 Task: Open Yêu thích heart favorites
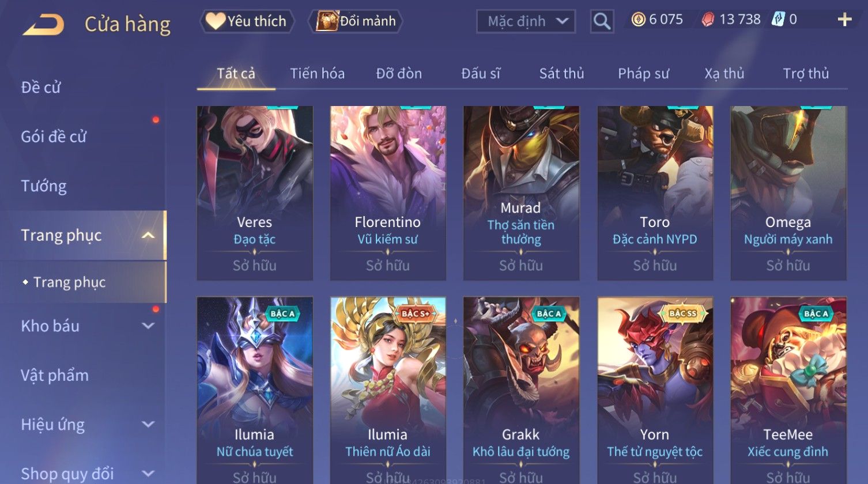pos(247,21)
